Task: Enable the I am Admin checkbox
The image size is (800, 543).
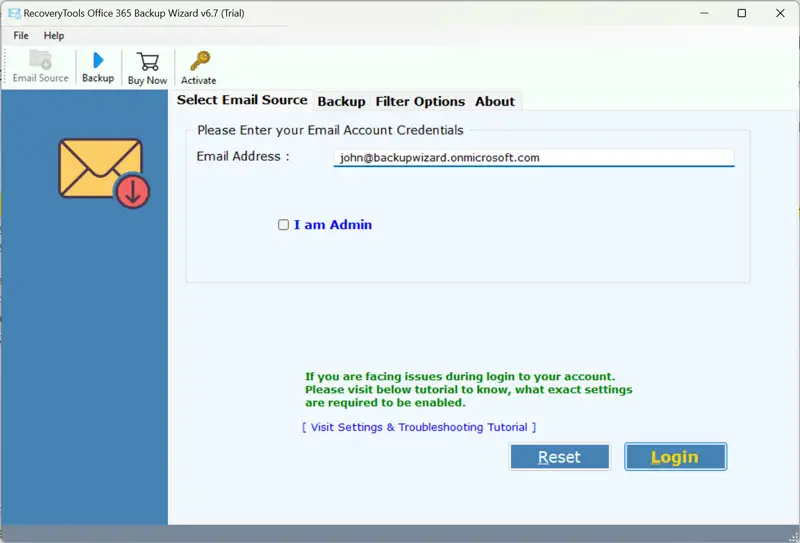Action: [283, 225]
